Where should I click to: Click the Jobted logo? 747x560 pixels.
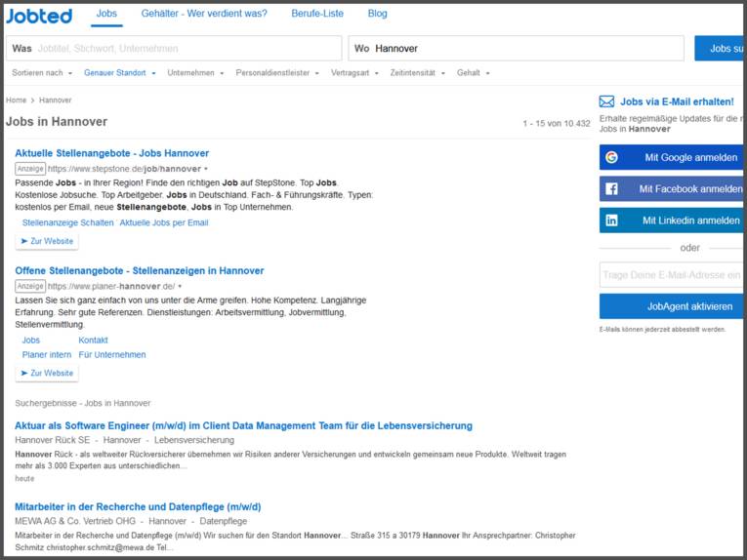tap(39, 16)
